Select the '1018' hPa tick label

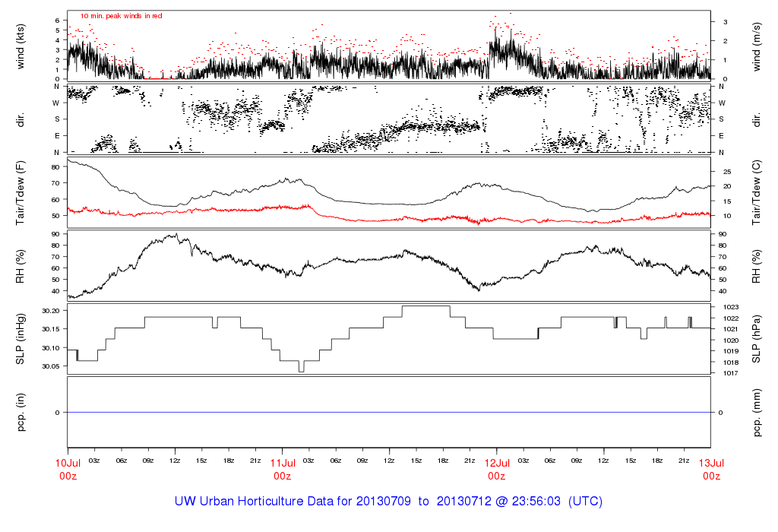click(x=731, y=363)
